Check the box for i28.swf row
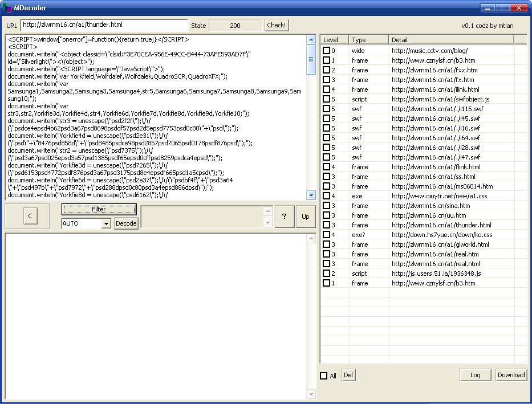The width and height of the screenshot is (532, 404). tap(326, 148)
